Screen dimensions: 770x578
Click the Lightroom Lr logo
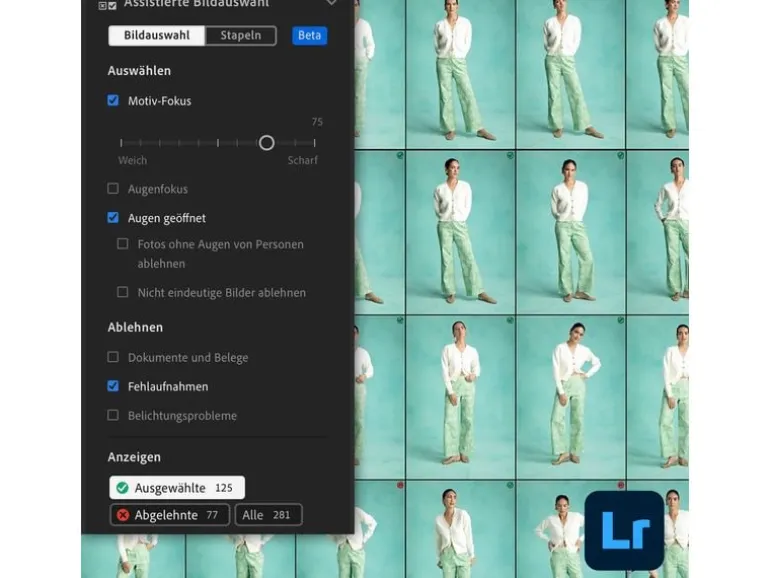point(624,530)
